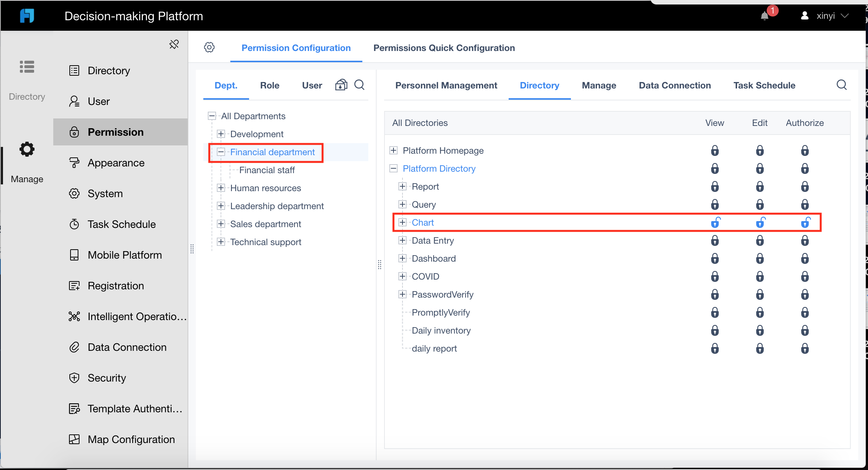Click the Security shield icon in menu

[74, 378]
